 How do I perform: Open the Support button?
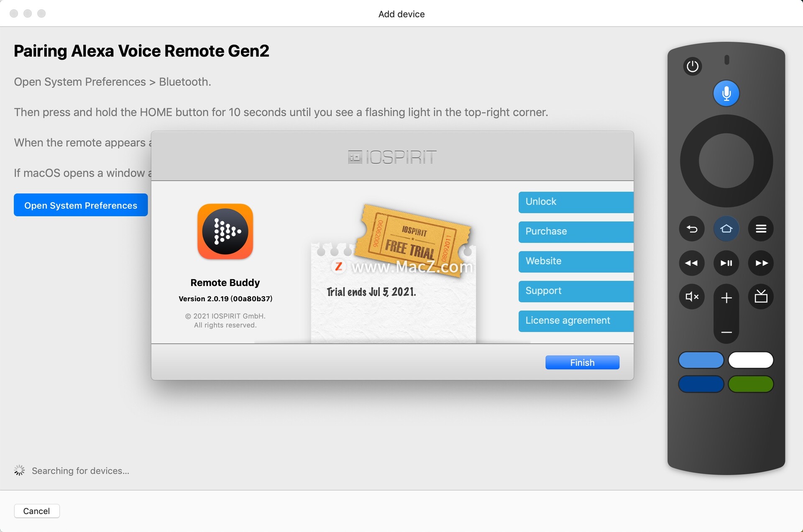(x=576, y=291)
